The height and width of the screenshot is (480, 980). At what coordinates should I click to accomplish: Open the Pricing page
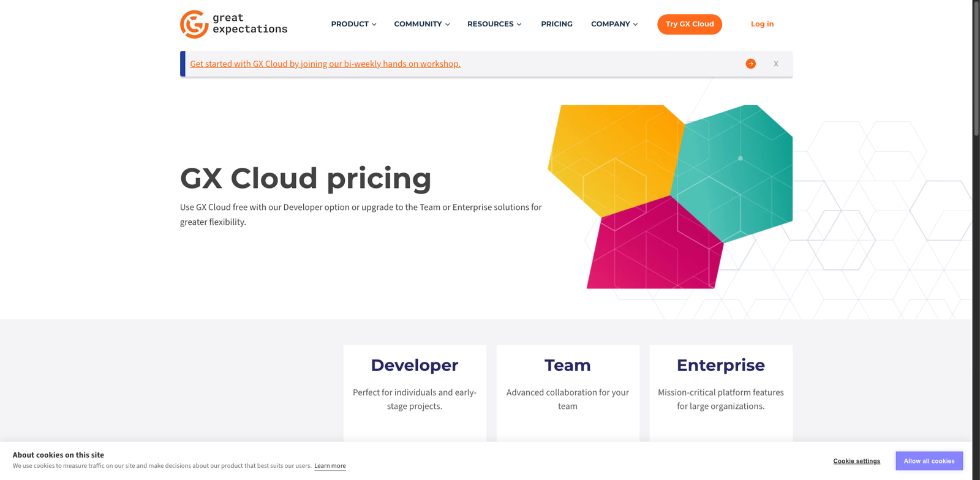tap(557, 24)
